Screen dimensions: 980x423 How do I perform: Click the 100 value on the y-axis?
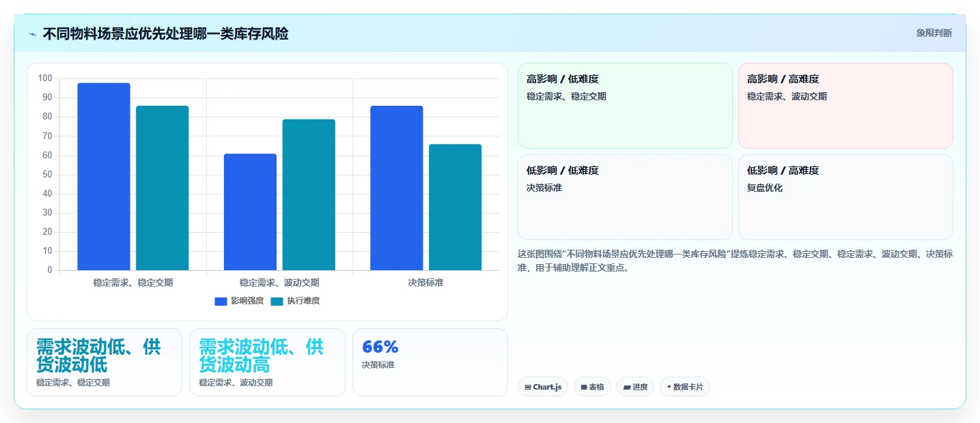[44, 78]
